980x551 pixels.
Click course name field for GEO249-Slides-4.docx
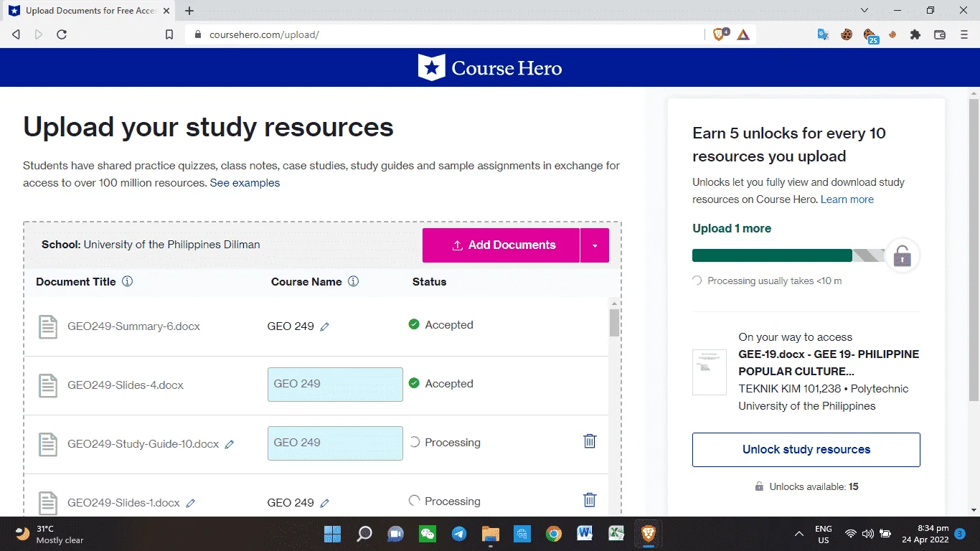click(335, 385)
